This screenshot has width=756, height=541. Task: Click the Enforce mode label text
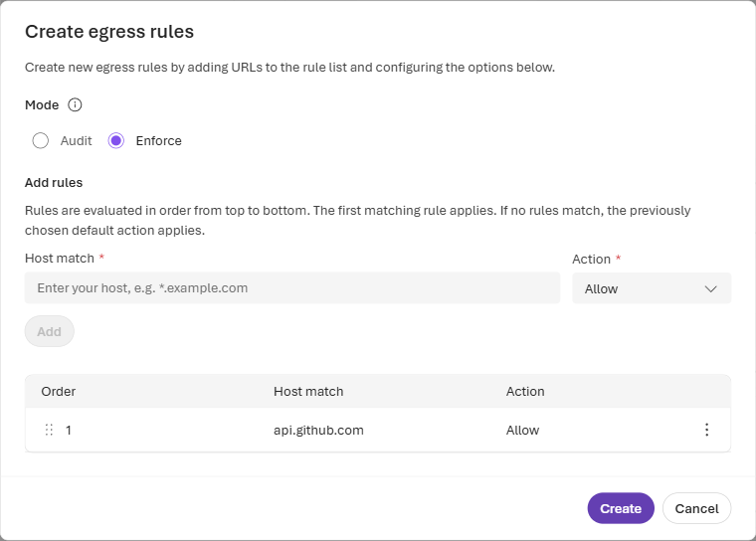coord(158,141)
